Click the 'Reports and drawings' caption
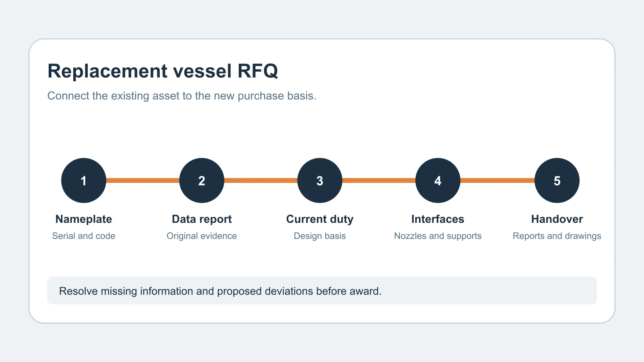The width and height of the screenshot is (644, 362). point(557,236)
